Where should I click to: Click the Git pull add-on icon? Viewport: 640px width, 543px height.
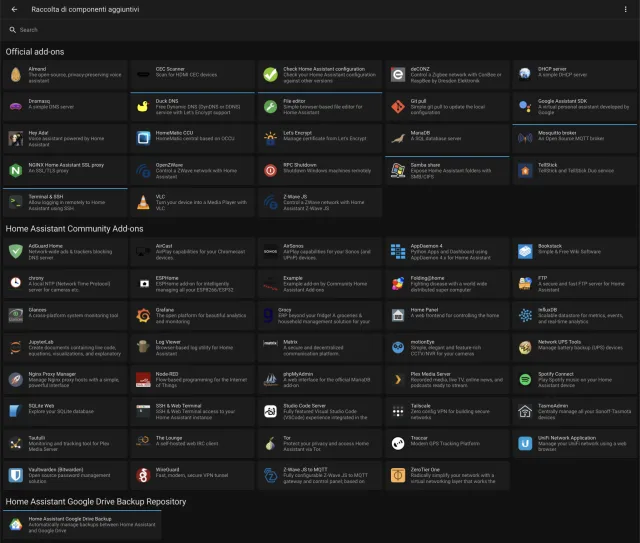(x=397, y=107)
